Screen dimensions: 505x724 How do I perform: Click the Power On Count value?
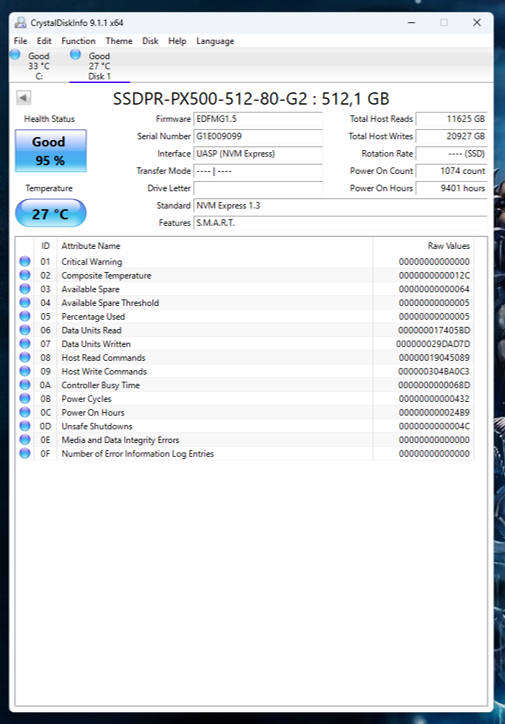click(x=451, y=171)
